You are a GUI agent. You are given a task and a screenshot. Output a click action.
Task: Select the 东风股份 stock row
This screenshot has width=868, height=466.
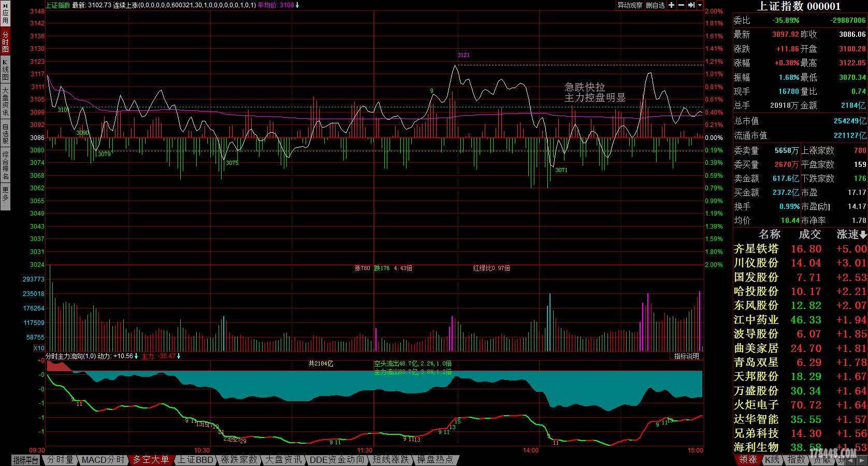click(800, 305)
